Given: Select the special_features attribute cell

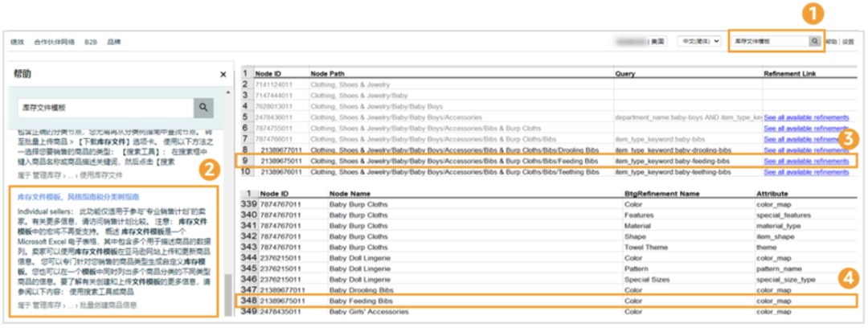Looking at the screenshot, I should [x=784, y=215].
